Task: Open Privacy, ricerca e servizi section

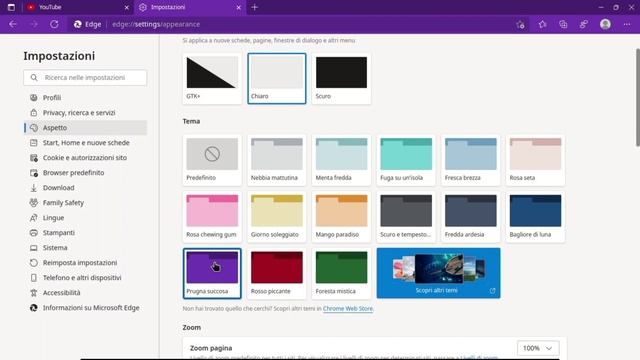Action: click(x=85, y=113)
